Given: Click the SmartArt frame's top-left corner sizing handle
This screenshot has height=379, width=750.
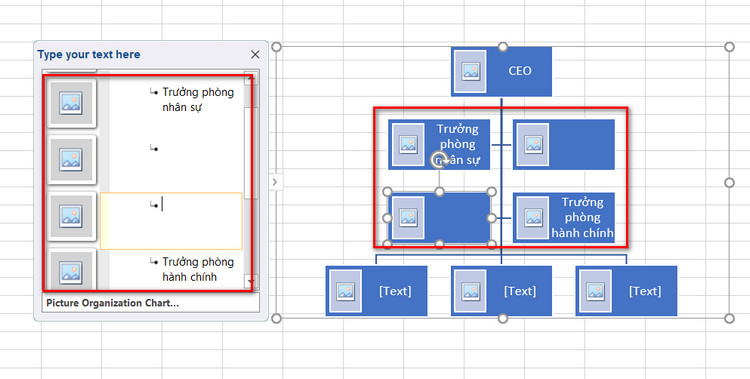Looking at the screenshot, I should coord(276,47).
